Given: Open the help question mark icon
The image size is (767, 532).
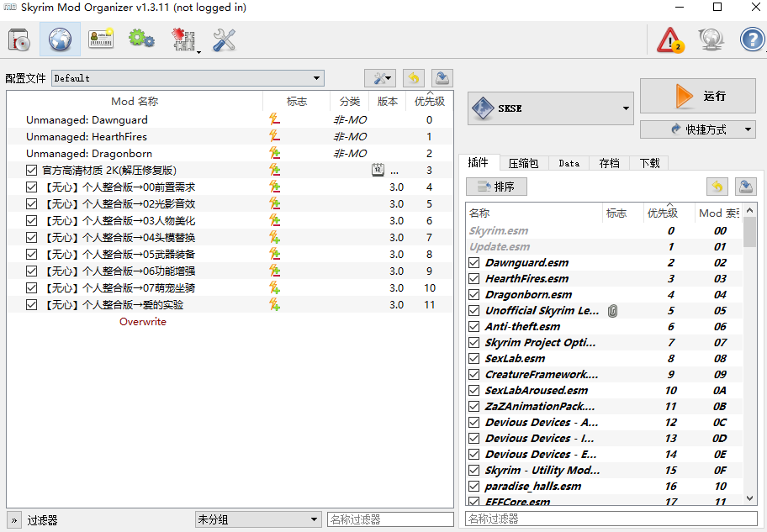Looking at the screenshot, I should point(752,40).
